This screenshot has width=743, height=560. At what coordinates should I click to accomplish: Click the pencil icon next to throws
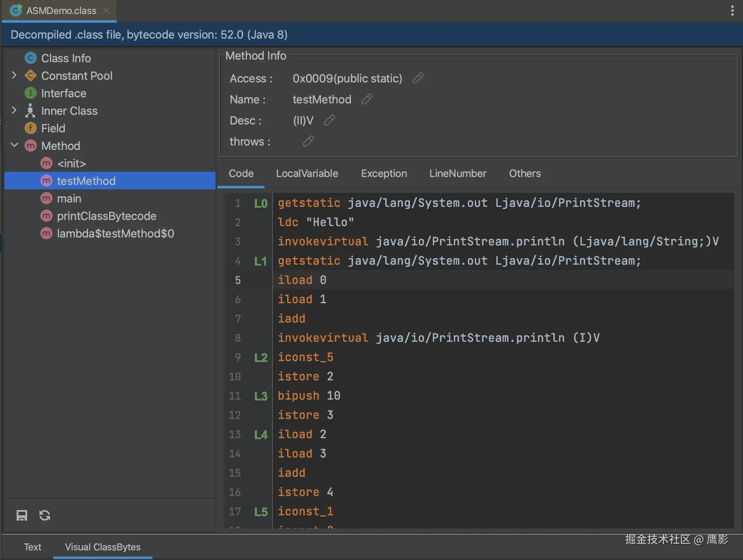tap(308, 141)
